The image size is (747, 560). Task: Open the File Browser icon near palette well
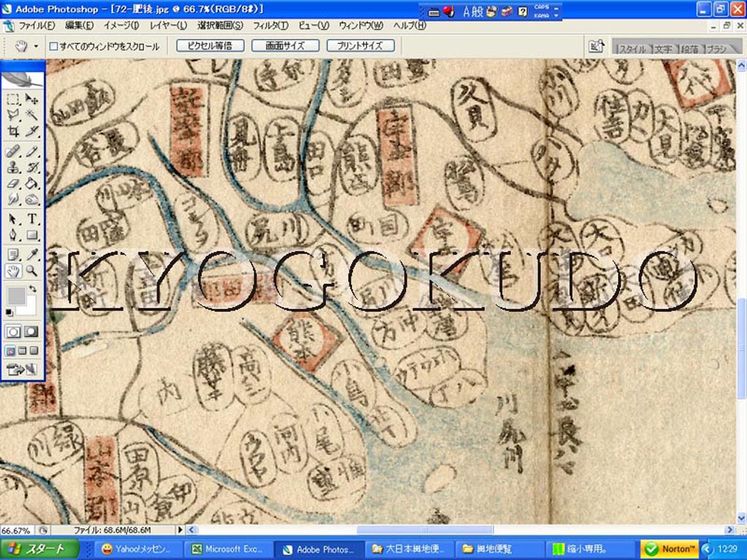pos(595,46)
